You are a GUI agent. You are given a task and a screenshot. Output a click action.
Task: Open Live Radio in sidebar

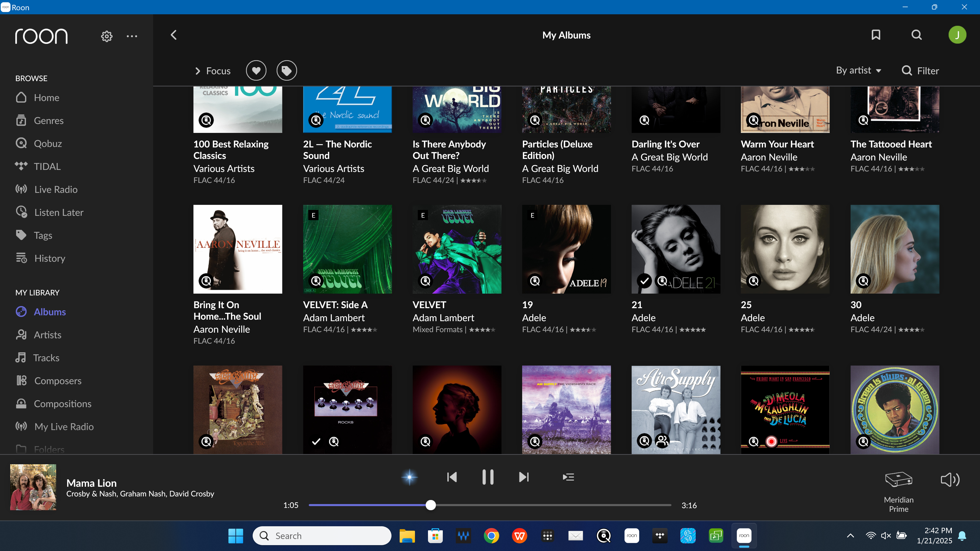(46, 189)
